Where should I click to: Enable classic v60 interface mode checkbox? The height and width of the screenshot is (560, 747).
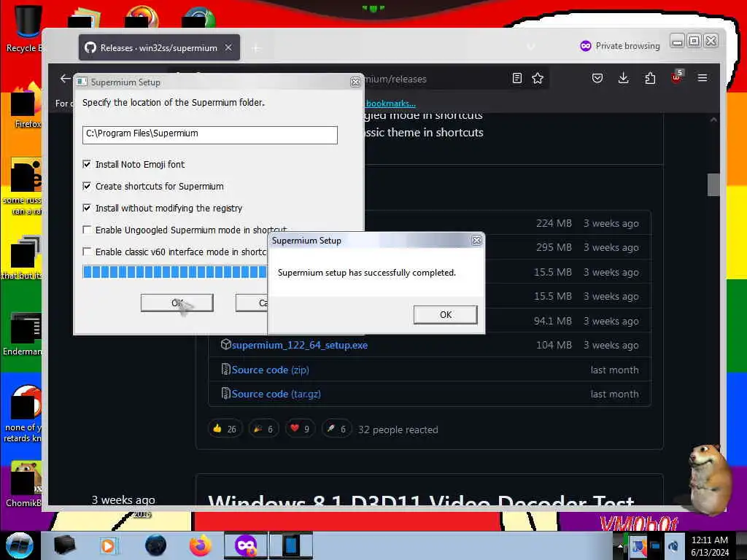pos(87,252)
